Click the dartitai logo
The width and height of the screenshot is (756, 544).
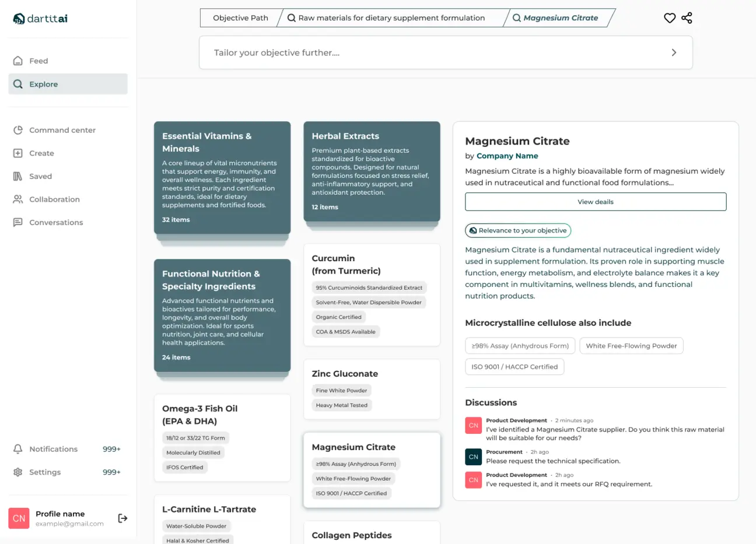pyautogui.click(x=40, y=19)
